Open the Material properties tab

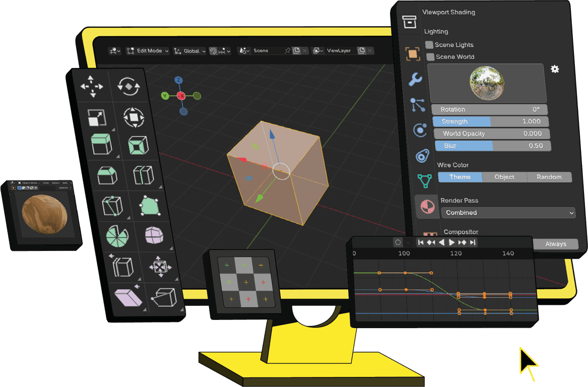[x=427, y=207]
